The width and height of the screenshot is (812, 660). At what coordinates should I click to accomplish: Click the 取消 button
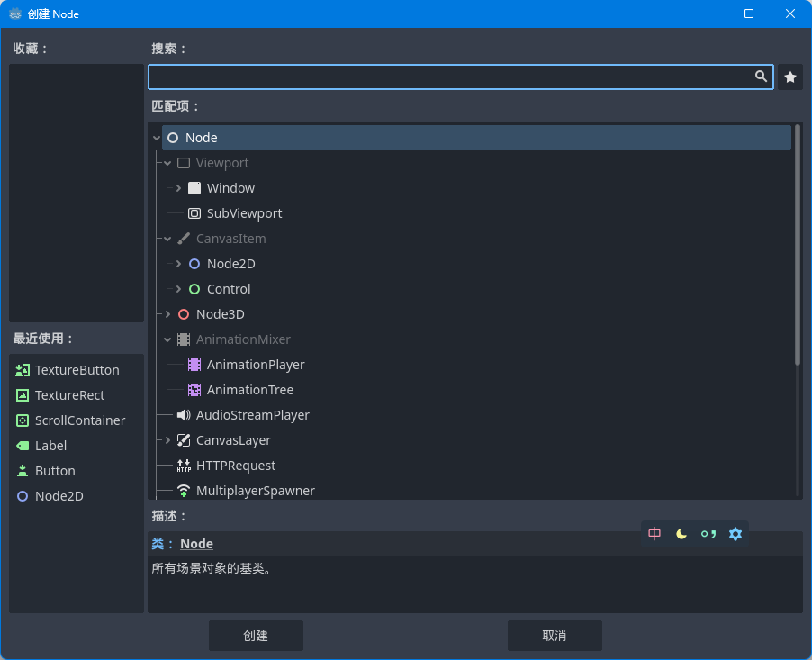click(x=555, y=636)
